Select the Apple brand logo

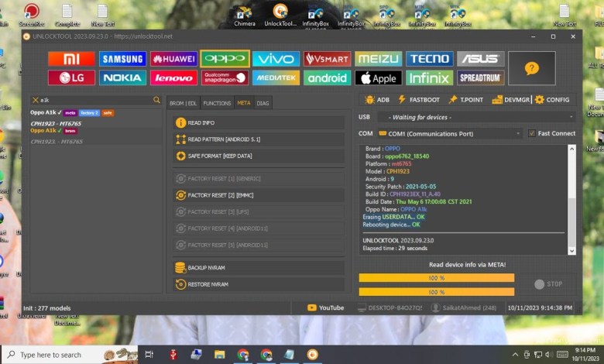point(378,77)
